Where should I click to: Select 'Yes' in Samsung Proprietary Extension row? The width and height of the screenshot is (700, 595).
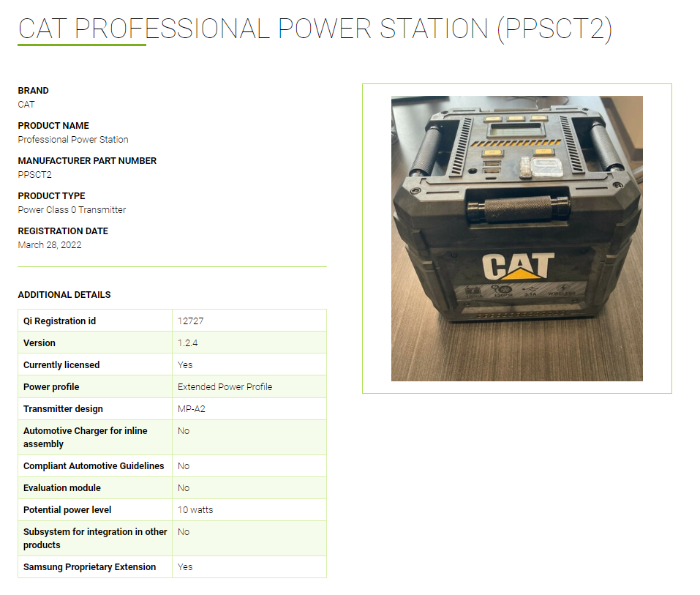pyautogui.click(x=185, y=567)
